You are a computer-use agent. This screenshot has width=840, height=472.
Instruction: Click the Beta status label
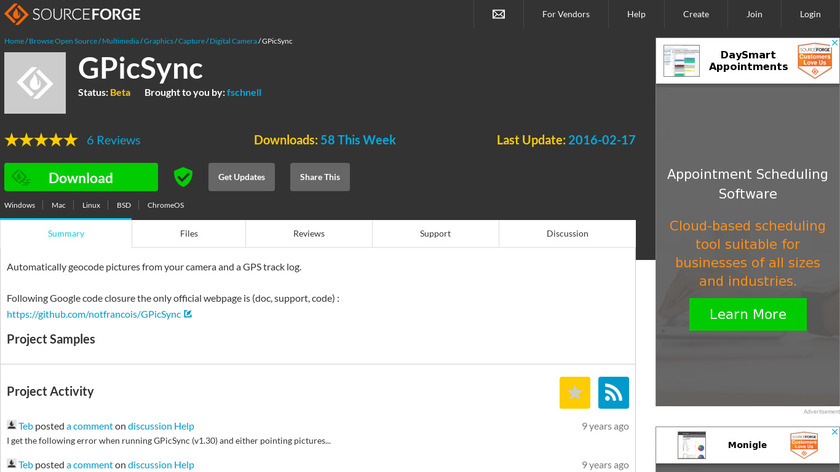coord(120,92)
